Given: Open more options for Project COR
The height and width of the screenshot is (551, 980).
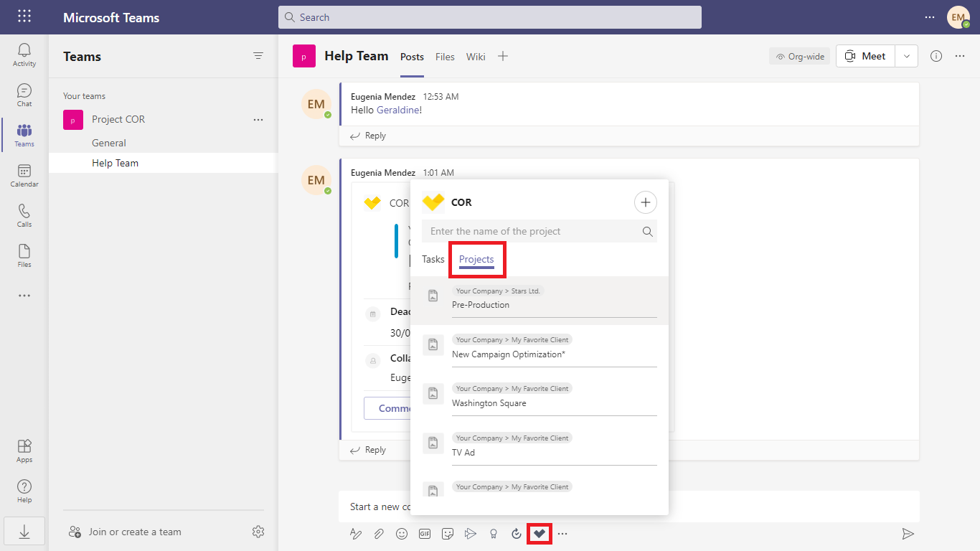Looking at the screenshot, I should (x=258, y=120).
